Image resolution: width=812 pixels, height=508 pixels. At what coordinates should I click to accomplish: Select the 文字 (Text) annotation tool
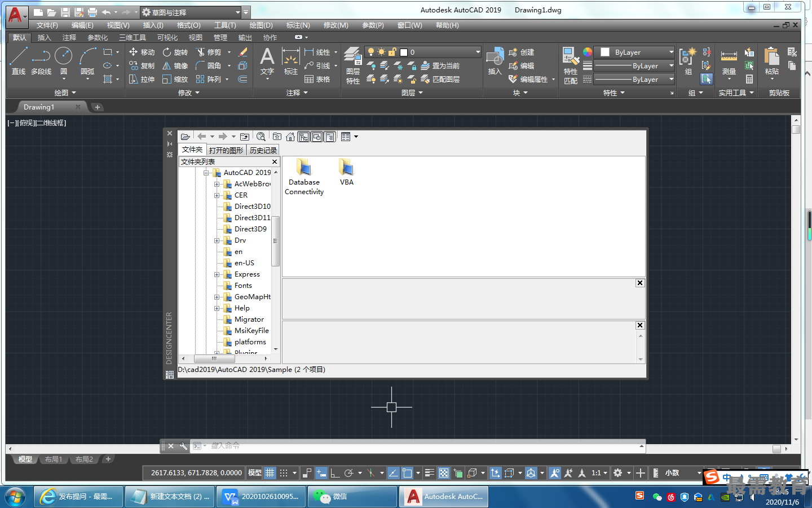pyautogui.click(x=267, y=61)
